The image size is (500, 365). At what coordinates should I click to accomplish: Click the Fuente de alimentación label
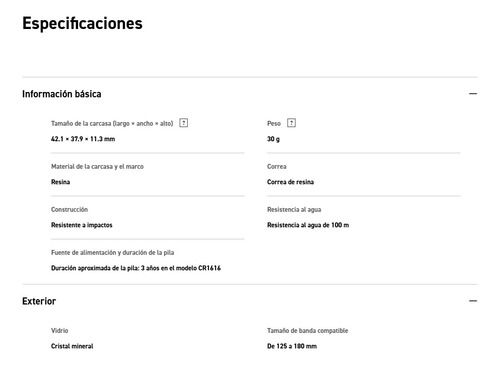tap(112, 252)
